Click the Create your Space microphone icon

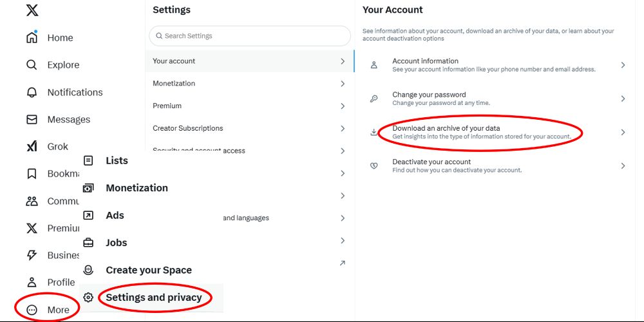[88, 270]
